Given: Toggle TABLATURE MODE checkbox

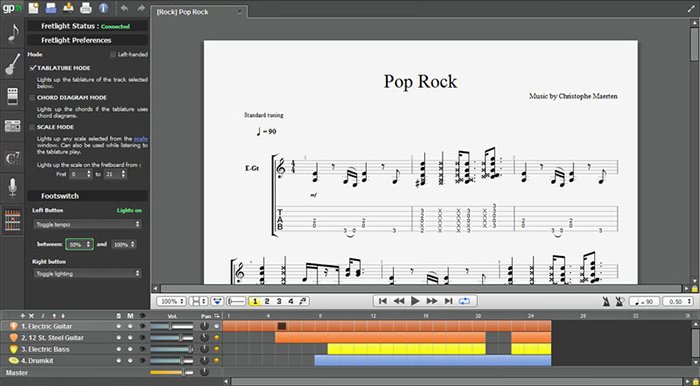Looking at the screenshot, I should click(x=33, y=68).
